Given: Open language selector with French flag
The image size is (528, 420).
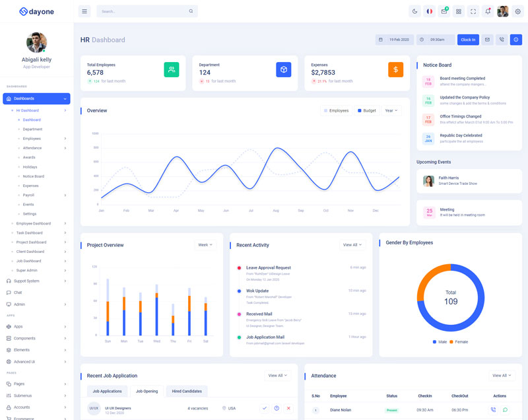Looking at the screenshot, I should coord(429,11).
